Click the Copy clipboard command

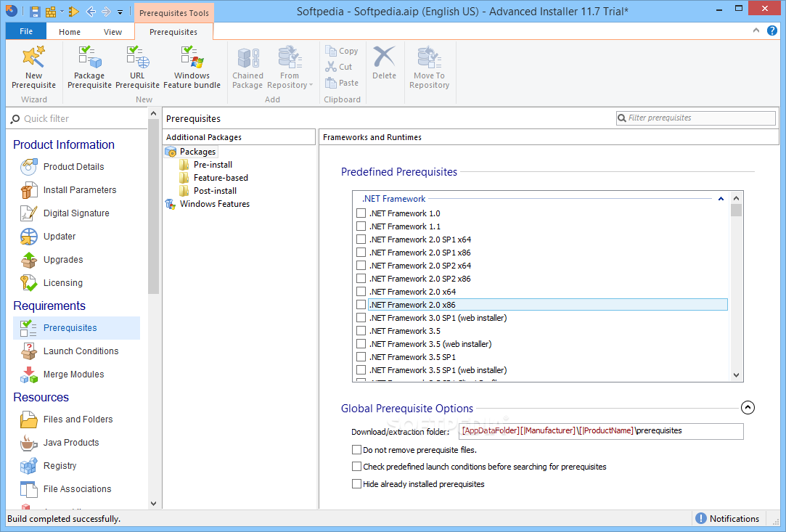[x=342, y=51]
